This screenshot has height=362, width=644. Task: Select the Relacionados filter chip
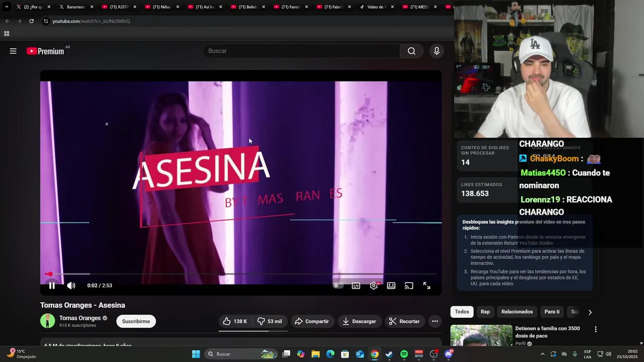[517, 312]
